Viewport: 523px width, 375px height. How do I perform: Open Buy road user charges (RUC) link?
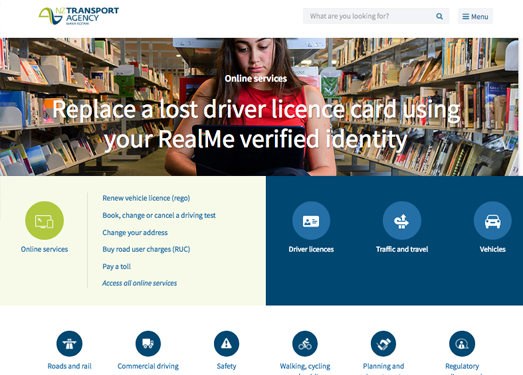coord(146,249)
